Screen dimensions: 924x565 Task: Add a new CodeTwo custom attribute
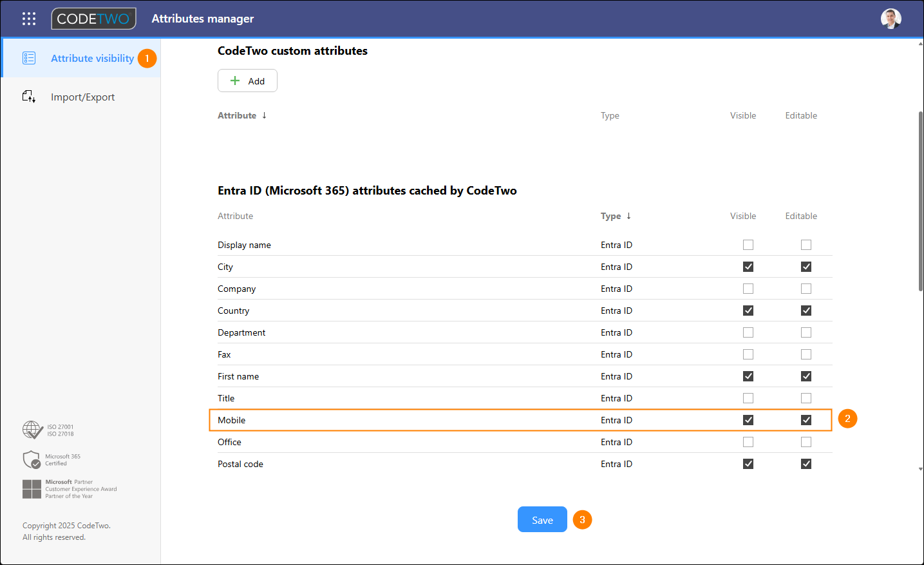point(247,81)
